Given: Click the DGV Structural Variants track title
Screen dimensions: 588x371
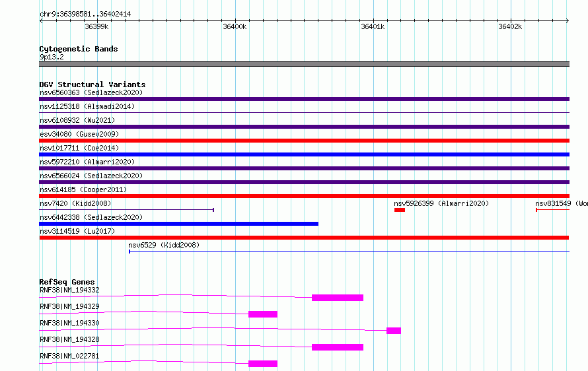Looking at the screenshot, I should [x=92, y=84].
